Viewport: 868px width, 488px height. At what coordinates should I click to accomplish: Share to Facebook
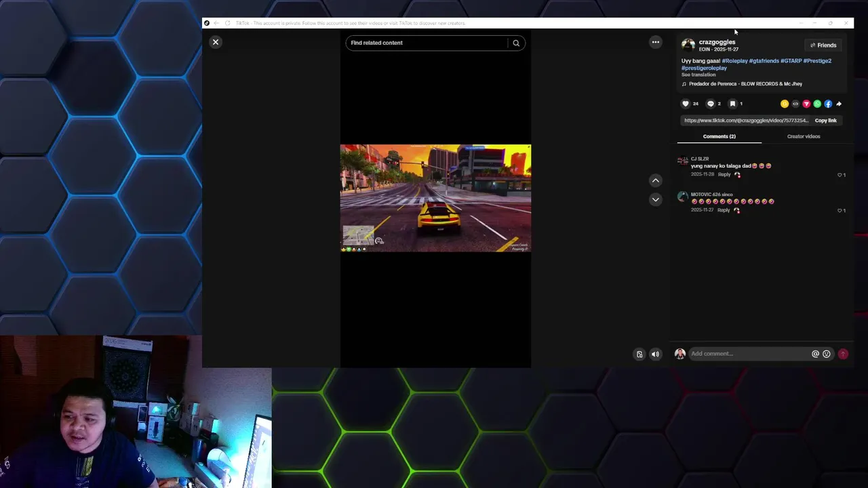coord(828,104)
